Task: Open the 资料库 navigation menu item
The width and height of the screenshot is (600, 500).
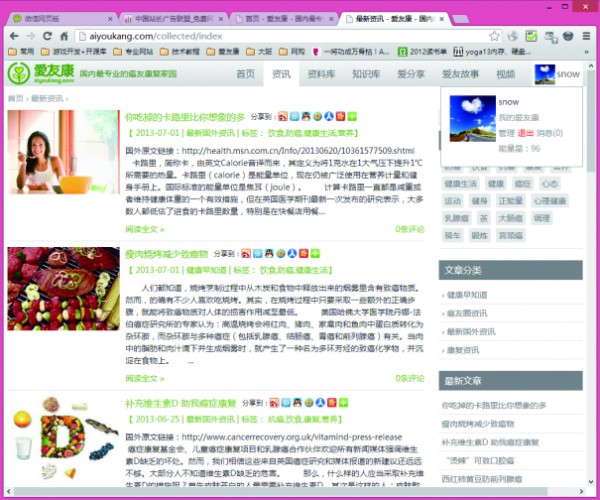Action: [321, 74]
